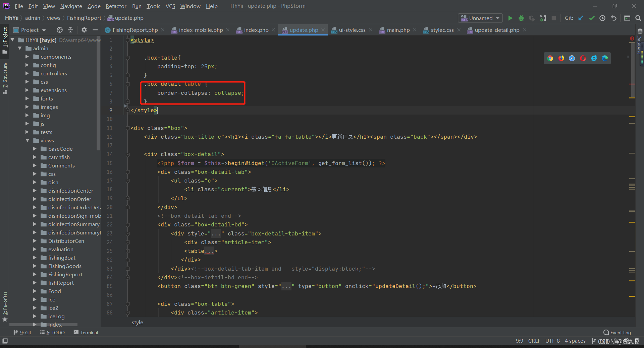Click the Project tree horizontal scrollbar
The height and width of the screenshot is (348, 644).
tap(43, 325)
